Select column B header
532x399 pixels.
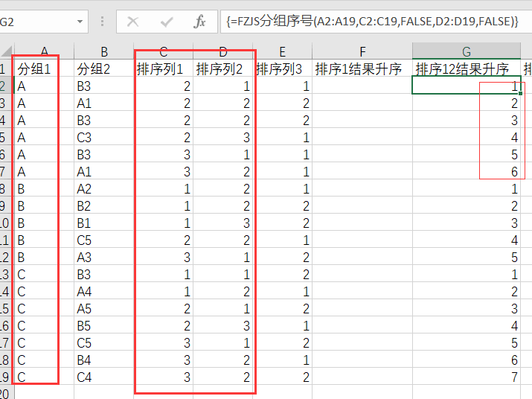tap(104, 51)
